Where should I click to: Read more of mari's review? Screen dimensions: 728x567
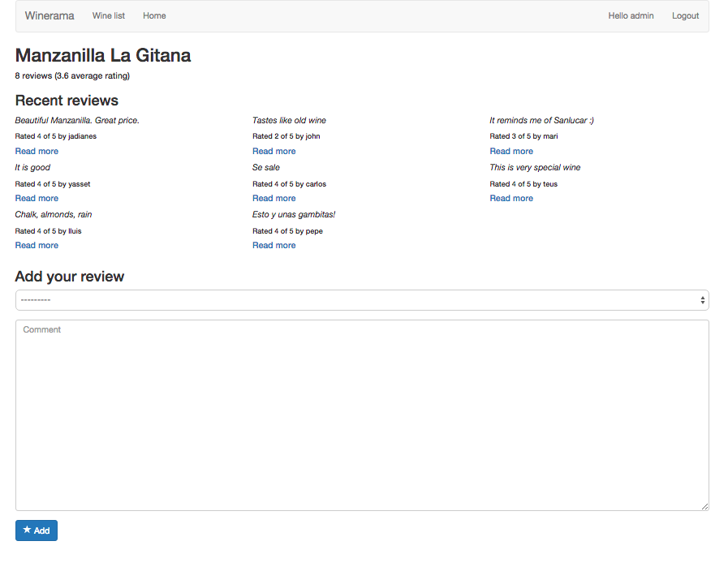[511, 151]
